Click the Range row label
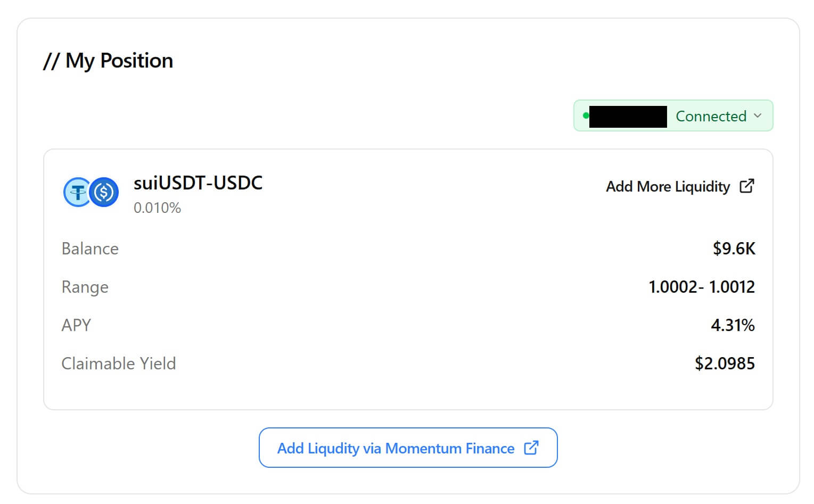Image resolution: width=814 pixels, height=504 pixels. point(85,287)
